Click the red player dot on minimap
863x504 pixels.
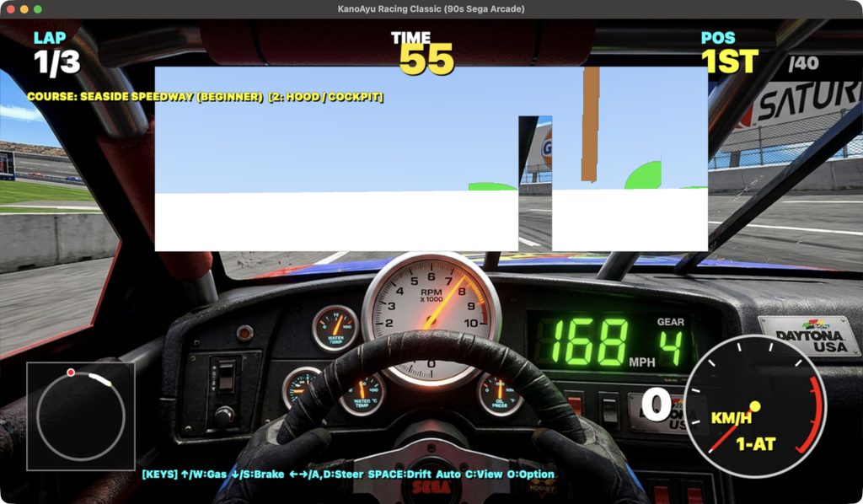point(71,373)
